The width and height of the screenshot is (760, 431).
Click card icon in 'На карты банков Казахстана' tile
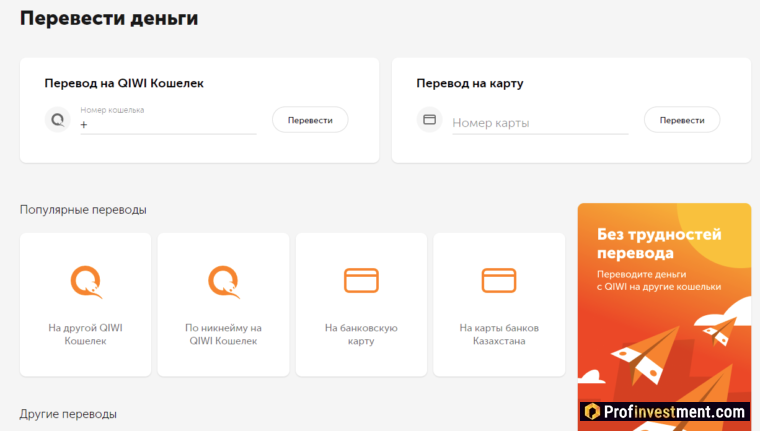[499, 280]
